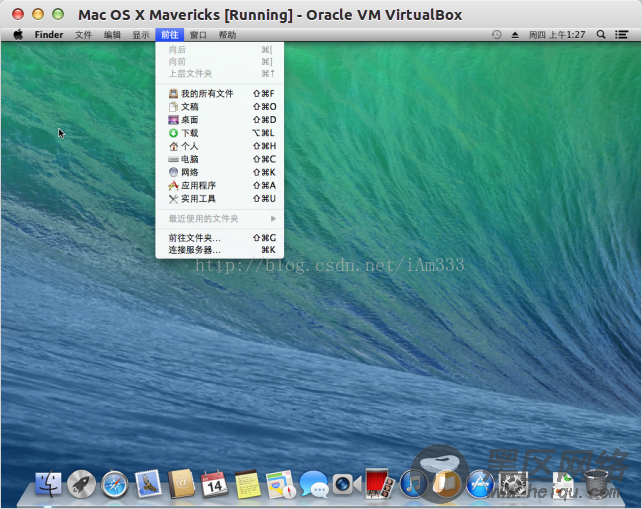Open the 文件 menu
The height and width of the screenshot is (509, 642).
point(84,35)
